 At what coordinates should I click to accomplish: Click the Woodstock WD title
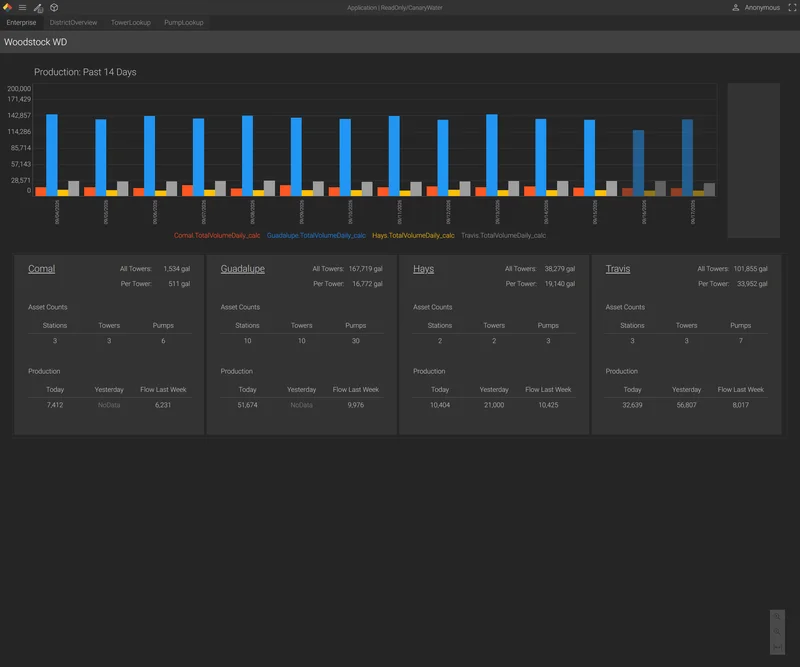click(36, 42)
